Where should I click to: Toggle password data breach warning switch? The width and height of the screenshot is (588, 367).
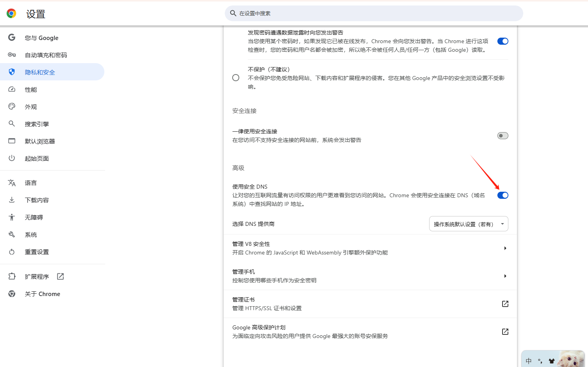pyautogui.click(x=503, y=41)
